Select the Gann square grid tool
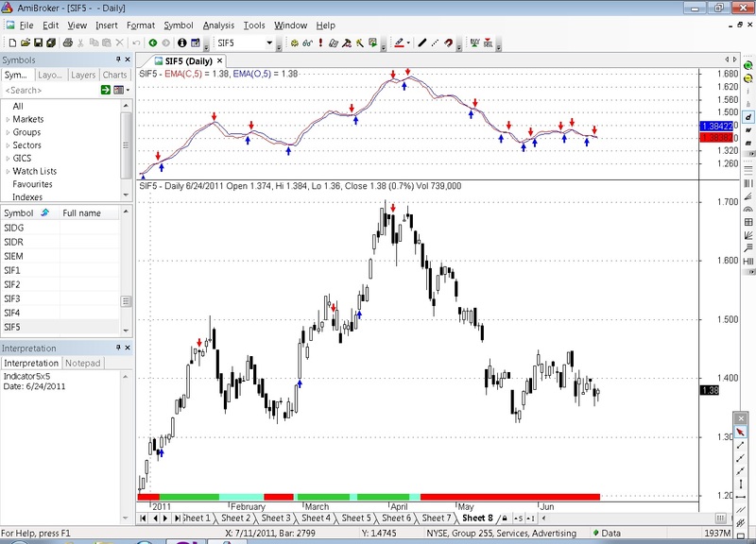Viewport: 756px width, 544px height. [x=747, y=222]
